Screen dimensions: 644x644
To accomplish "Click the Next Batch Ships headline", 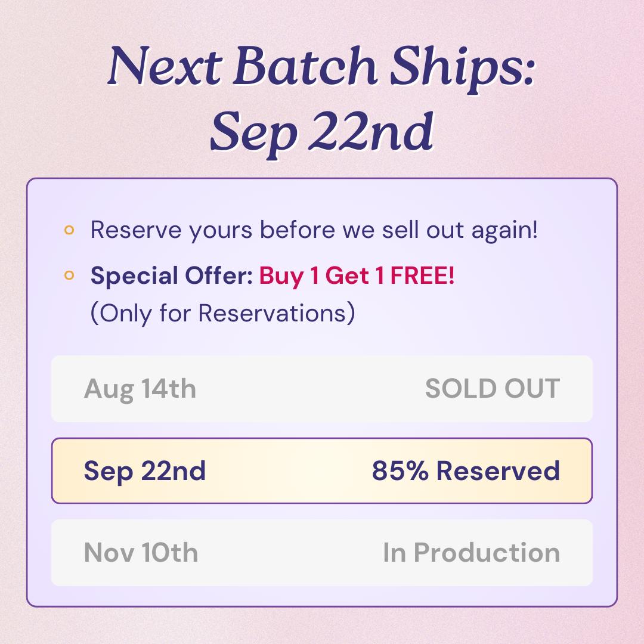I will [322, 67].
